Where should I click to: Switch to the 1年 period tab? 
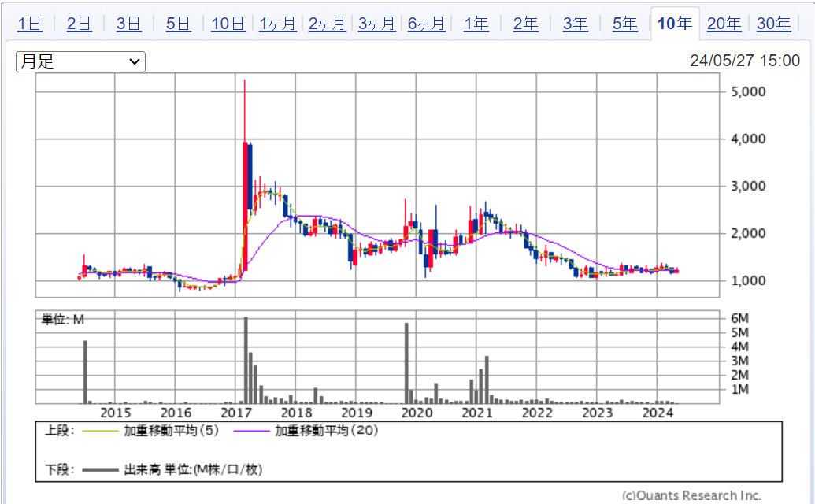pos(476,24)
